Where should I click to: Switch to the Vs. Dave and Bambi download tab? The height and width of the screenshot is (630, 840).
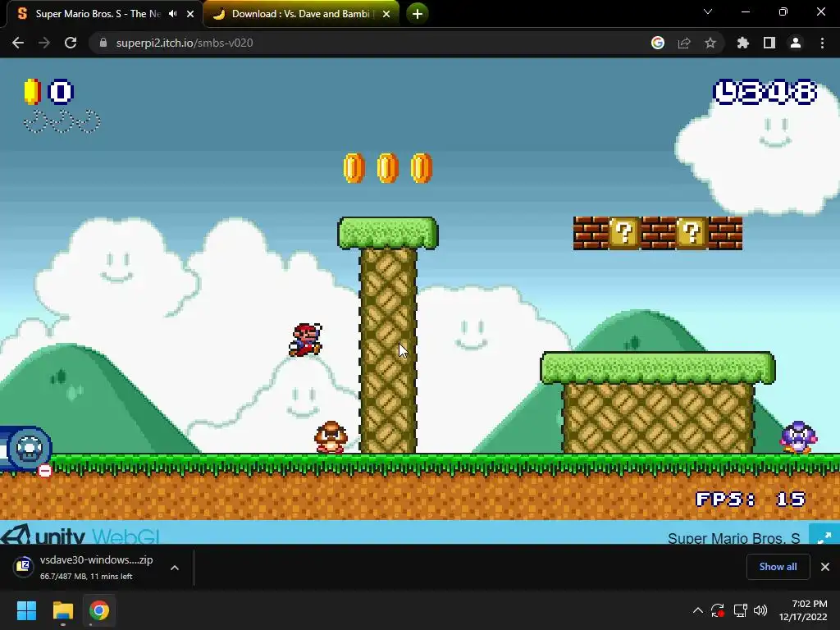coord(300,13)
